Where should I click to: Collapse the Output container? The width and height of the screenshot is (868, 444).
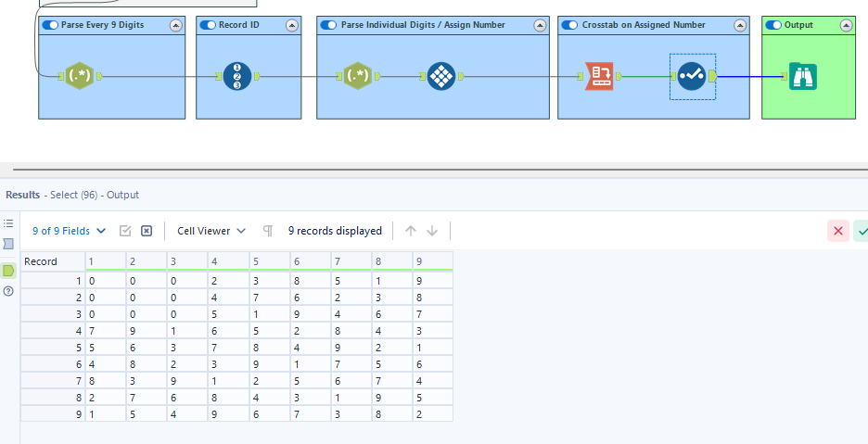[847, 25]
